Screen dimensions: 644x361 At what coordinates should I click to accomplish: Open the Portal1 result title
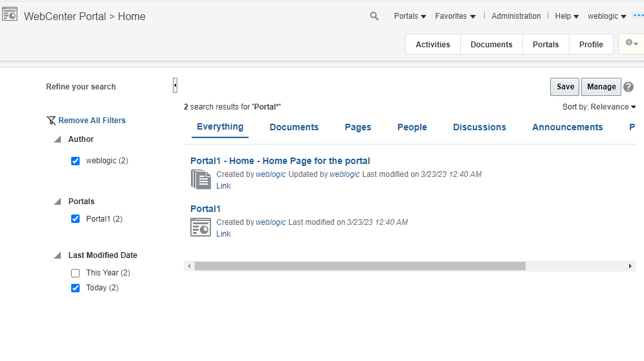(205, 209)
